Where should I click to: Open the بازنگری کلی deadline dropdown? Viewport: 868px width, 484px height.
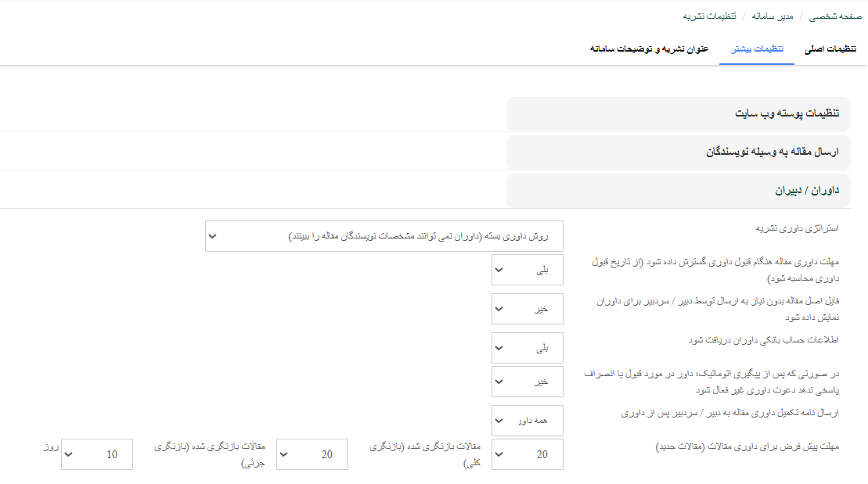point(312,454)
